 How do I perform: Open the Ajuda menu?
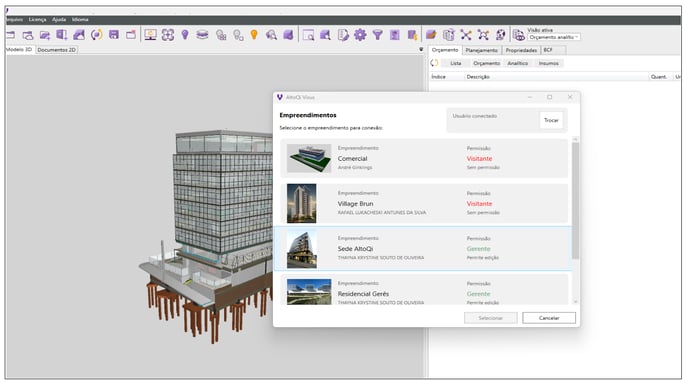[x=59, y=20]
